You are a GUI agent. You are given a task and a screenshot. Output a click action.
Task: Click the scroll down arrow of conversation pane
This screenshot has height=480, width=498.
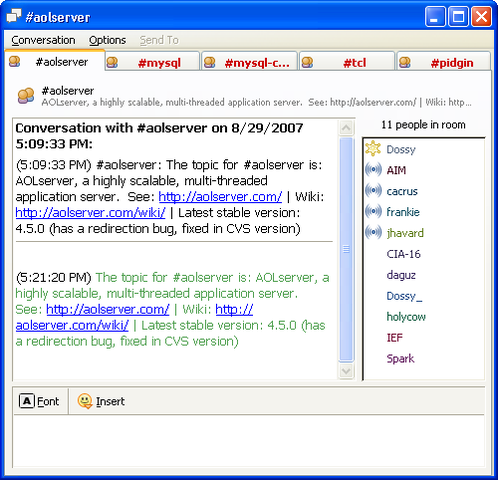click(346, 371)
